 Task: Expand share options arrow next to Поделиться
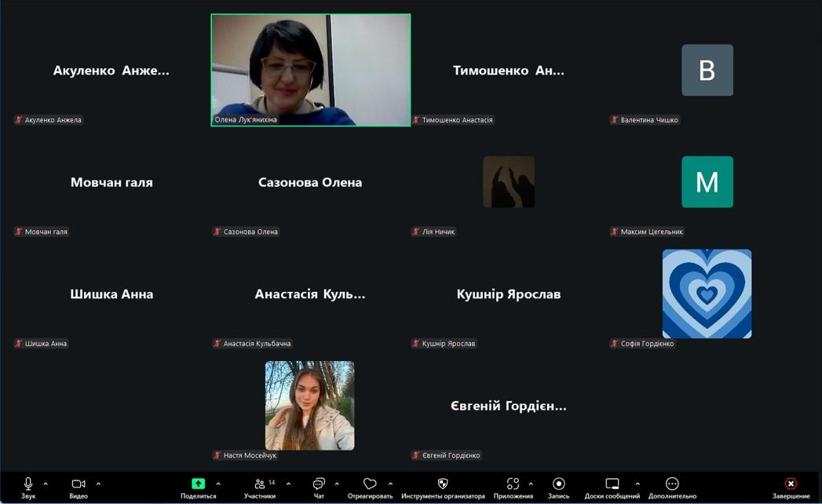tap(218, 484)
